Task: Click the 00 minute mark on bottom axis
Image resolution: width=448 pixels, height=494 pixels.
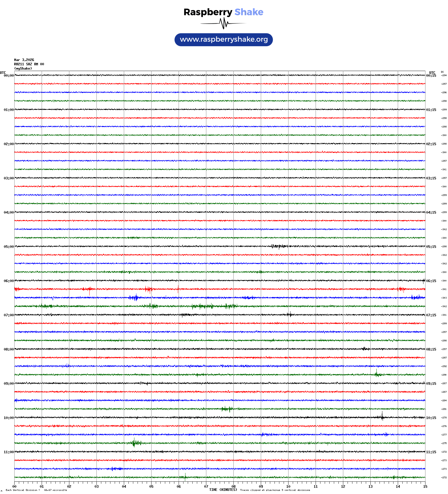Action: [15, 487]
